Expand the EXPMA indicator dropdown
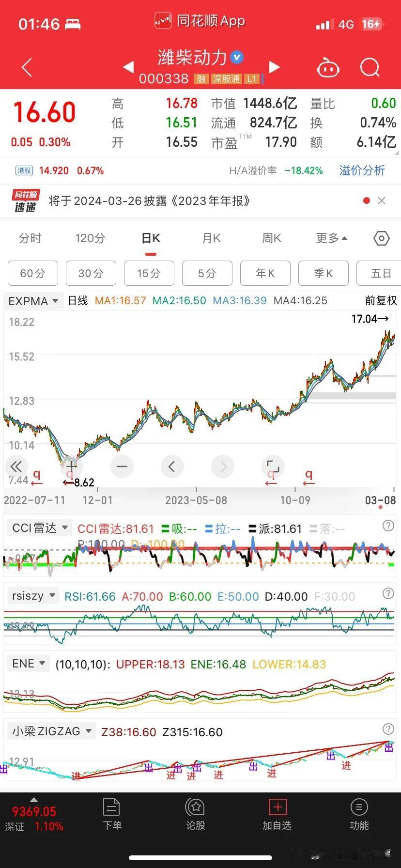The image size is (401, 868). click(x=33, y=301)
